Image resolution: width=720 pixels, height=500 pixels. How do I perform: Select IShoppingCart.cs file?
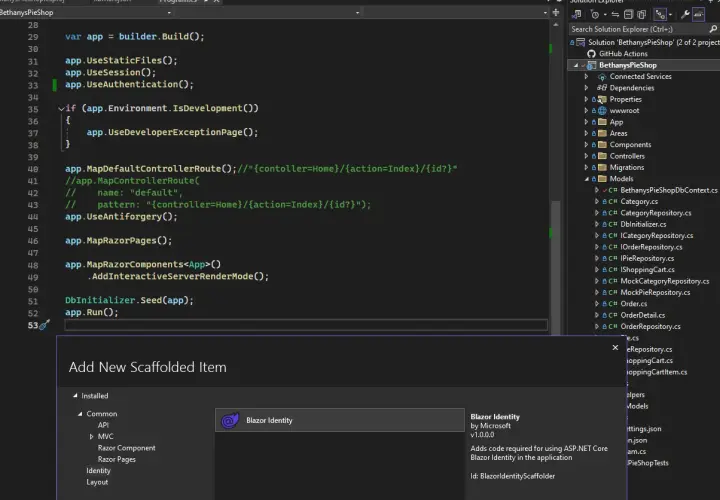click(x=647, y=270)
